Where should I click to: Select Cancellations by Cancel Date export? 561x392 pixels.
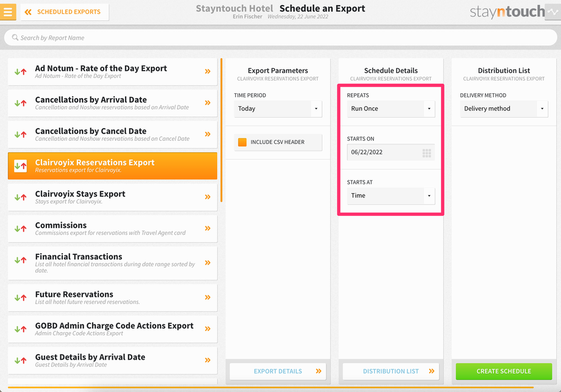click(112, 135)
